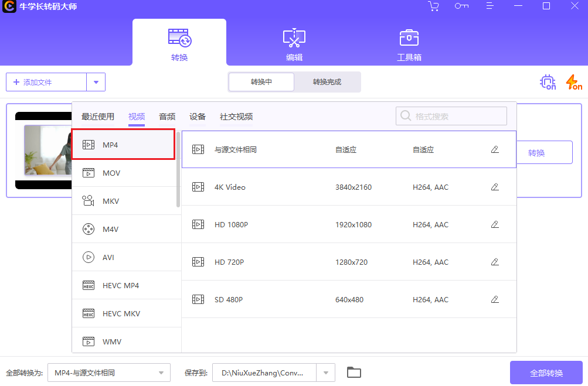This screenshot has width=588, height=386.
Task: Open the output folder icon
Action: pos(354,373)
